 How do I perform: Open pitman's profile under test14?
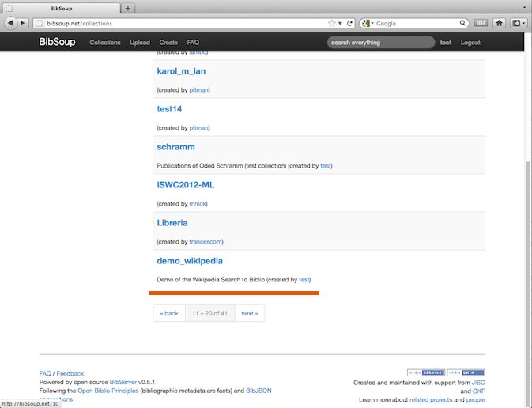pos(199,128)
